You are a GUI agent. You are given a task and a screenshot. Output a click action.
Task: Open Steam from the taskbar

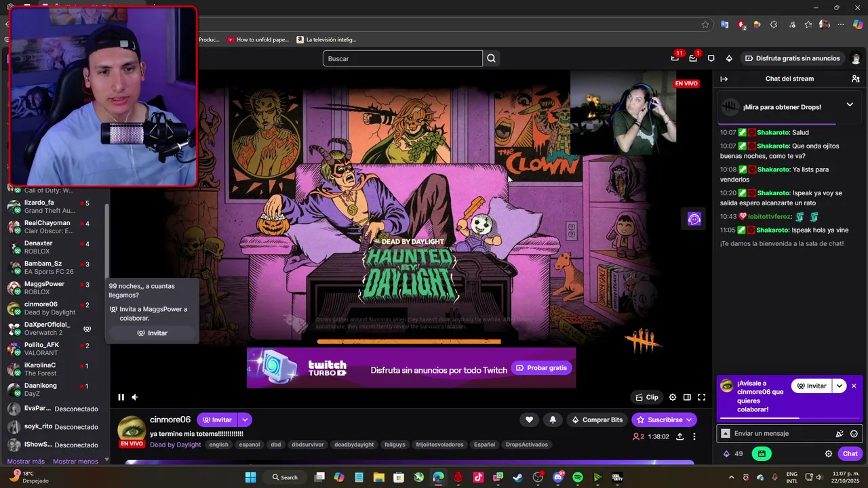pyautogui.click(x=518, y=477)
